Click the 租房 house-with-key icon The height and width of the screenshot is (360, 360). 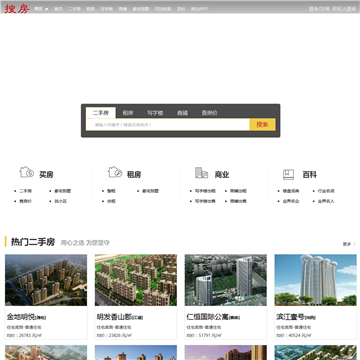[x=115, y=172]
